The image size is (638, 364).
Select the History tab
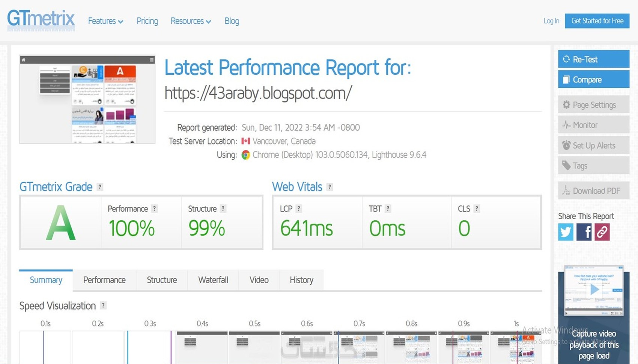(x=301, y=280)
